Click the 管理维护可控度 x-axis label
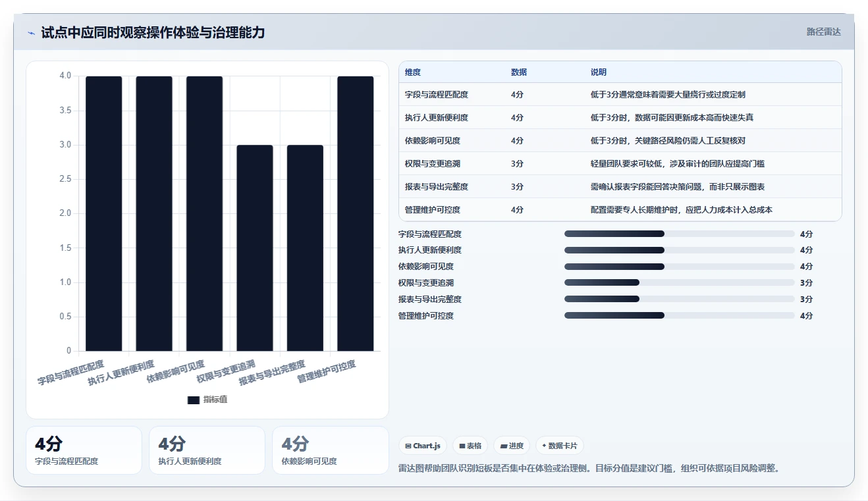 (327, 373)
